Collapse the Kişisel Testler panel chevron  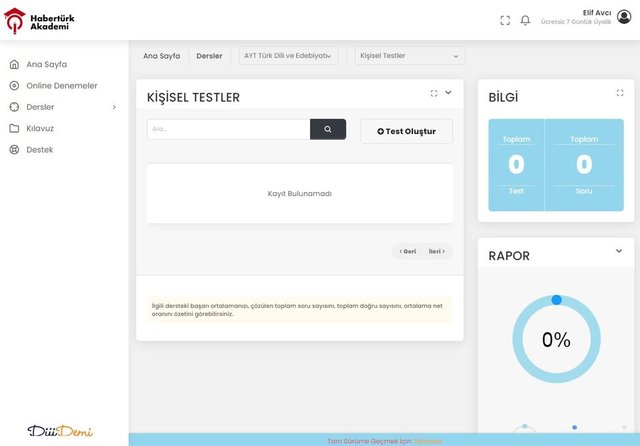click(x=448, y=93)
